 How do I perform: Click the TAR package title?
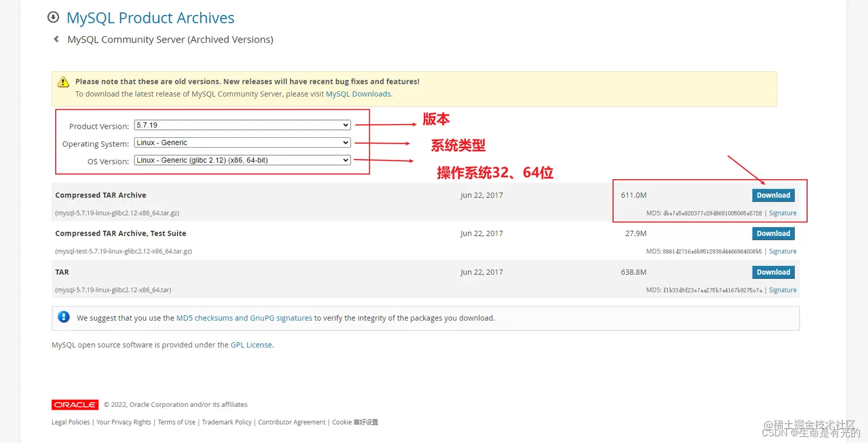tap(62, 272)
